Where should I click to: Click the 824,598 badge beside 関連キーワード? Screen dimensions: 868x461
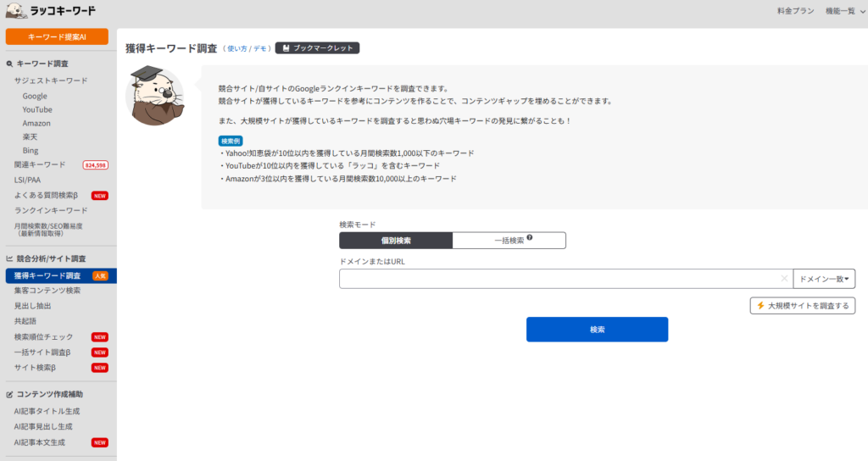click(94, 164)
